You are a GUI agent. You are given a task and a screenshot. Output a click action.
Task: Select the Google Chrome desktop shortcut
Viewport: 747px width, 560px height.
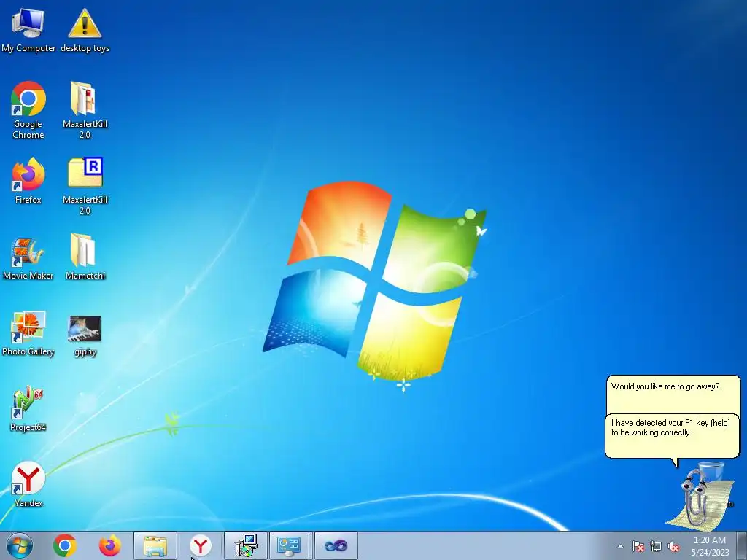coord(28,109)
